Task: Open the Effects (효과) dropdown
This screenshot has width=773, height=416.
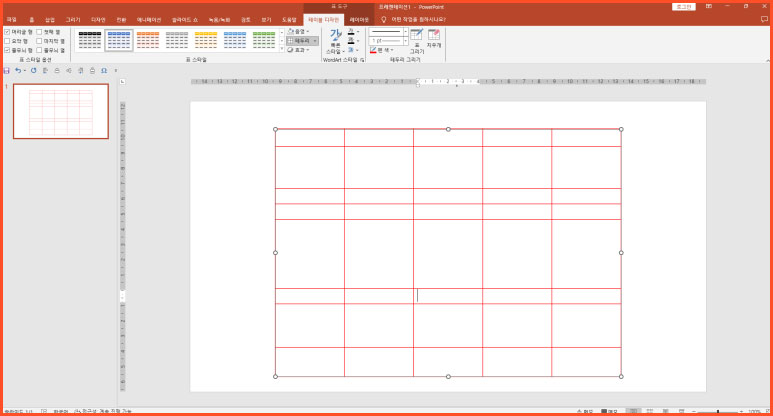Action: [x=298, y=50]
